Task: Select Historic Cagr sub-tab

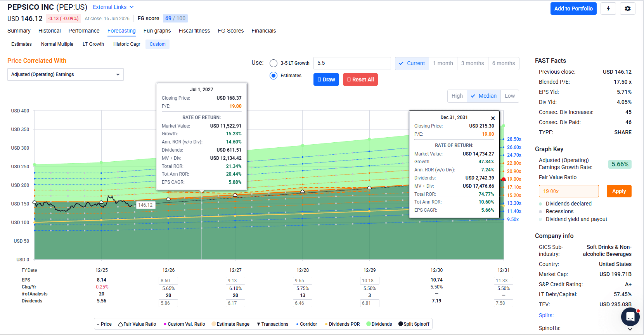Action: 126,44
